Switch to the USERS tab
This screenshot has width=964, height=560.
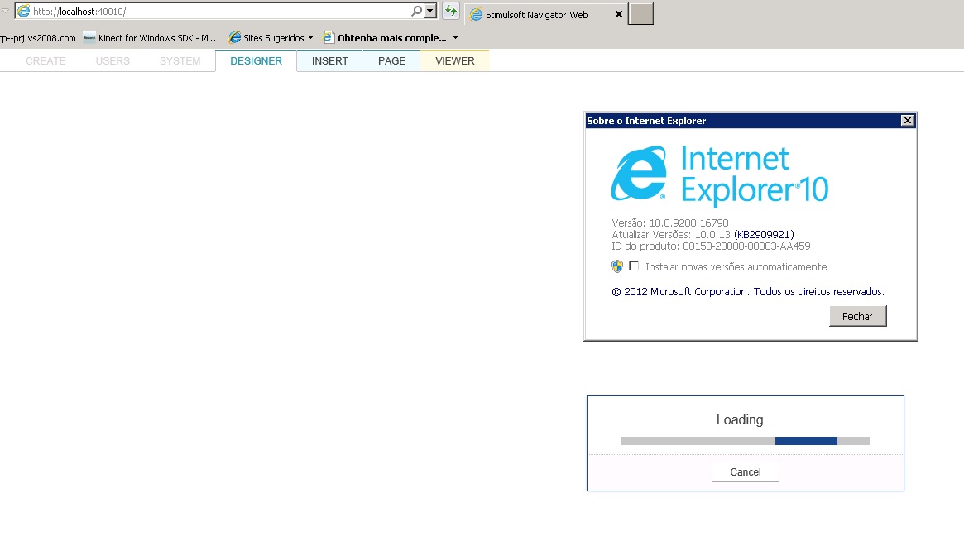pyautogui.click(x=113, y=61)
